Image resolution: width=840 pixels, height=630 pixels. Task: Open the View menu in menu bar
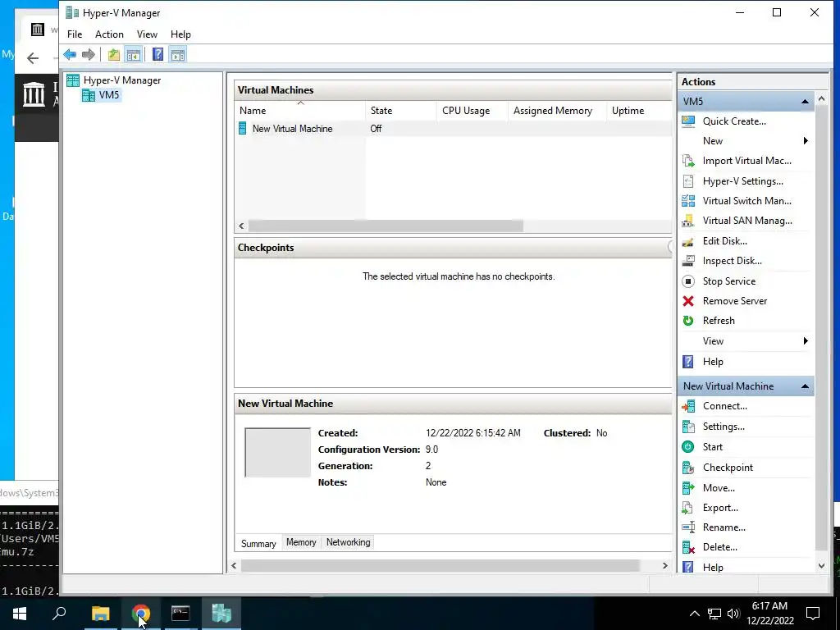[147, 34]
